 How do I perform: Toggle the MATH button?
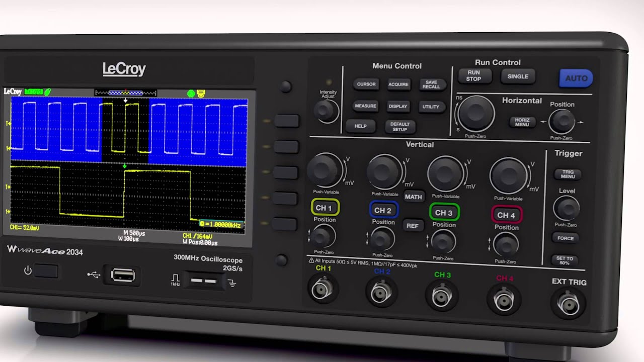click(413, 197)
